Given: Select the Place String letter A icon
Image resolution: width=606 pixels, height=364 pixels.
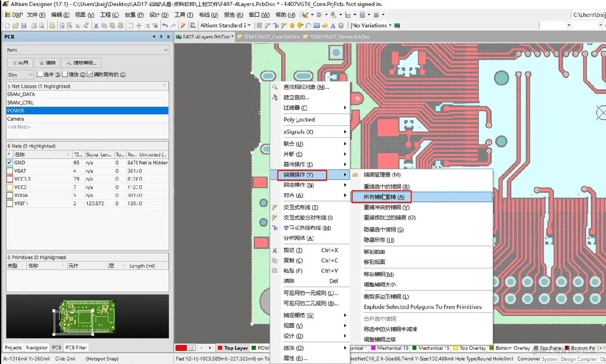Looking at the screenshot, I should pyautogui.click(x=333, y=26).
